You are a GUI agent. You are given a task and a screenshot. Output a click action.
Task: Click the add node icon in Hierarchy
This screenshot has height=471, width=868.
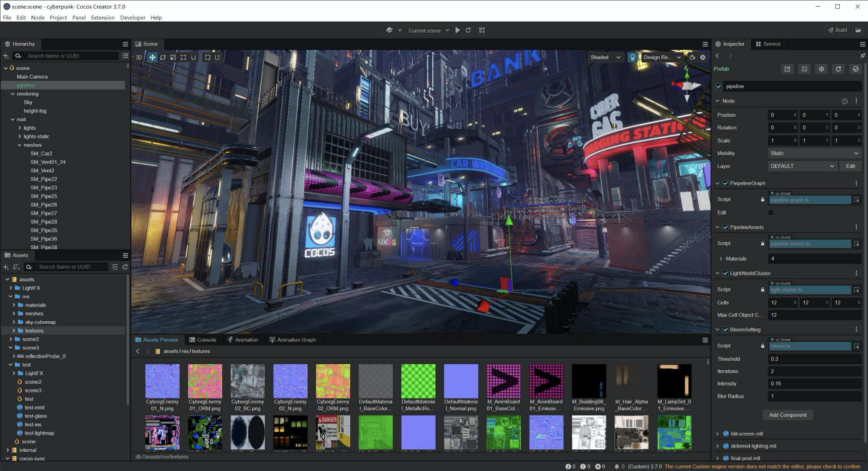coord(5,56)
